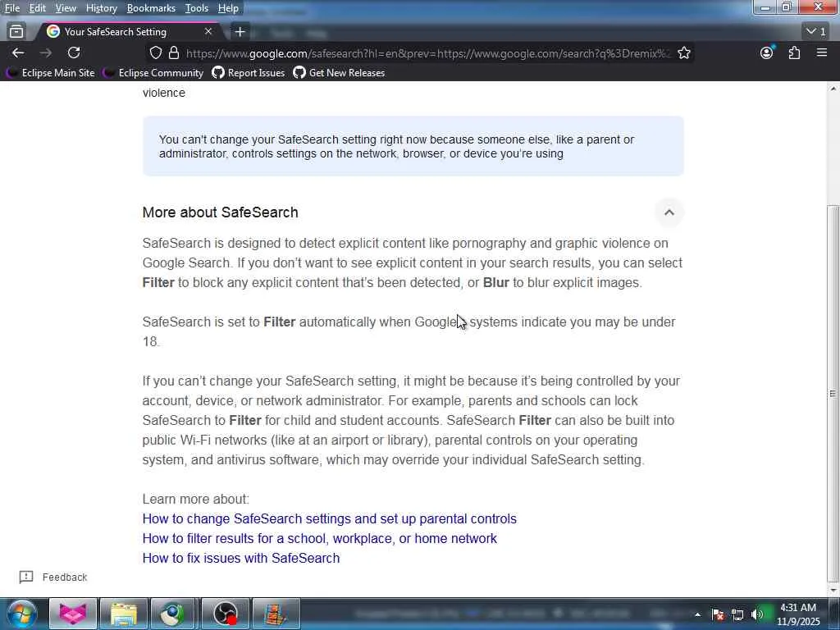
Task: Click the site security padlock icon
Action: click(174, 53)
